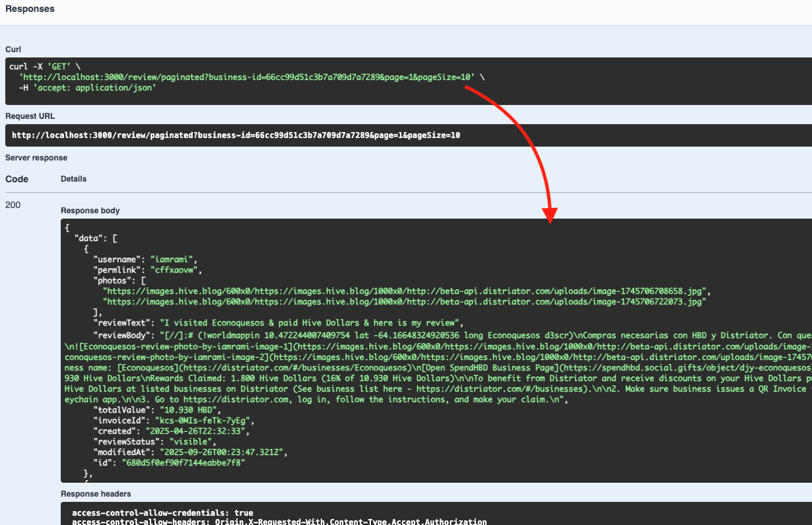Click the access-control-allow-credentials header line
Image resolution: width=812 pixels, height=525 pixels.
[162, 512]
